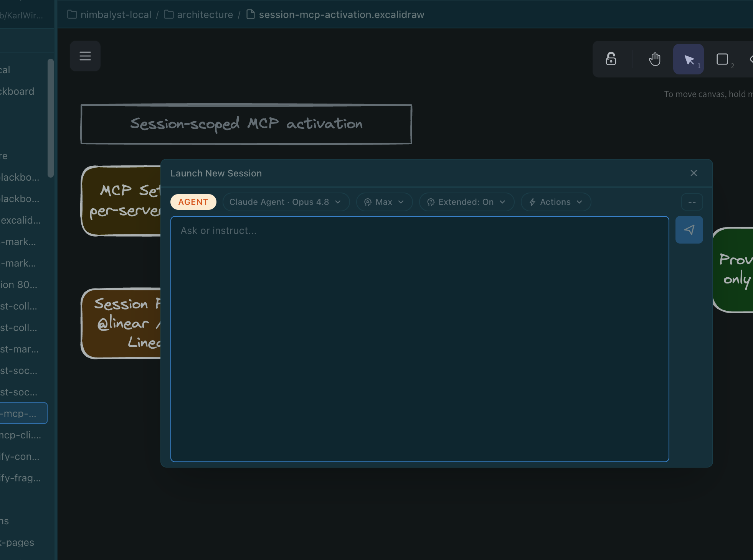Viewport: 753px width, 560px height.
Task: Click the file icon before session-mcp-activation.excalidraw
Action: (x=251, y=14)
